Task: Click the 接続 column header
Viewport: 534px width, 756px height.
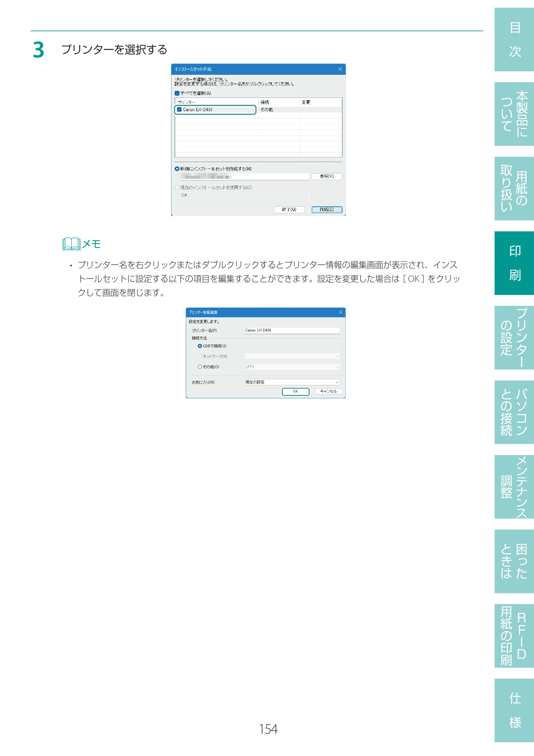Action: point(279,102)
